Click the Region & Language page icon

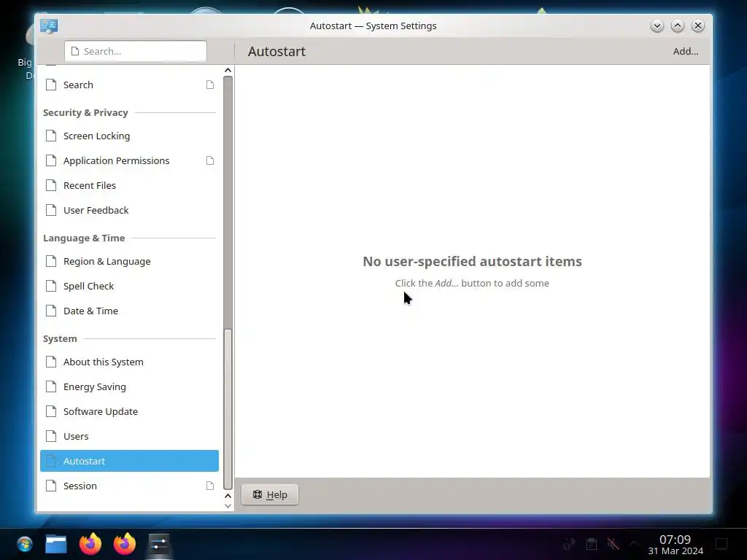coord(51,261)
